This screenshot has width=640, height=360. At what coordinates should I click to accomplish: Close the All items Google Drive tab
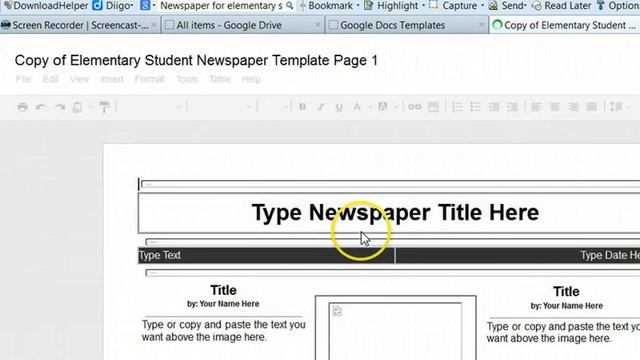coord(318,25)
